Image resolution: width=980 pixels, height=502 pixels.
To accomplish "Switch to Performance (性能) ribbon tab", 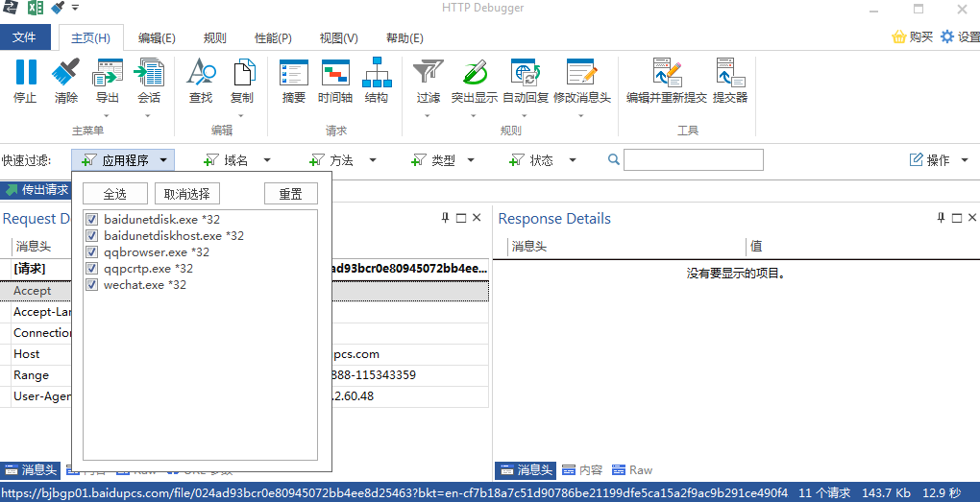I will click(x=273, y=38).
